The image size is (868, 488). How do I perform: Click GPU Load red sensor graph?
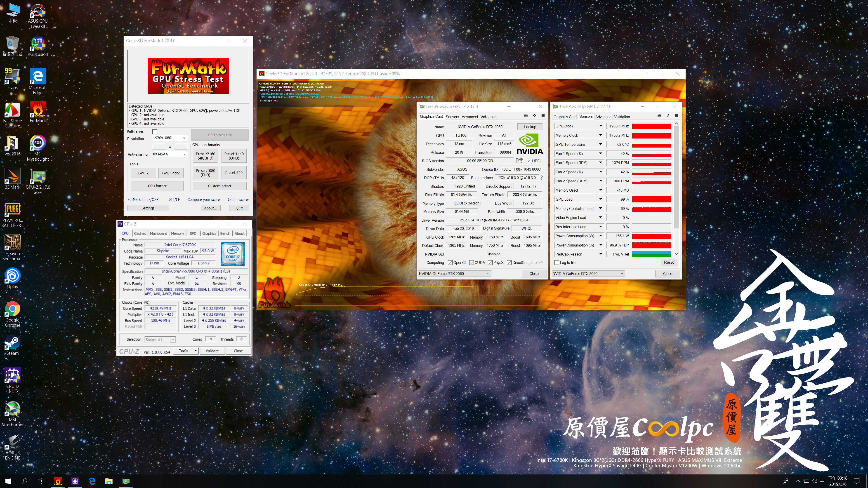coord(651,199)
